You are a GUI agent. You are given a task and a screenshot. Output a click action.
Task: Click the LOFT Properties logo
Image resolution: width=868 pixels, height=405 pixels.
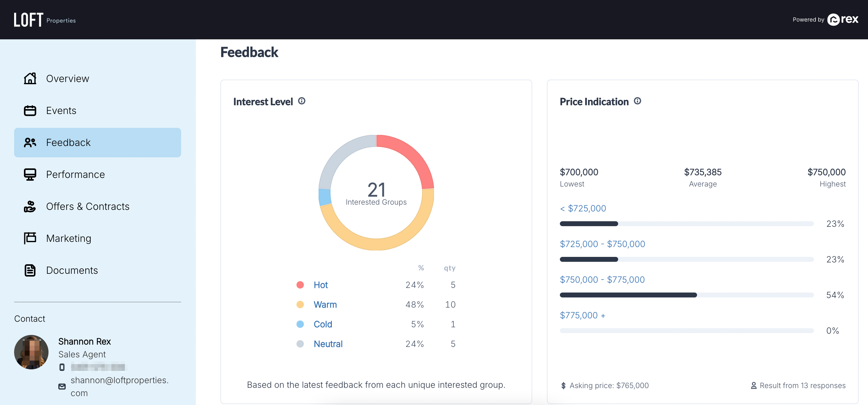(45, 20)
